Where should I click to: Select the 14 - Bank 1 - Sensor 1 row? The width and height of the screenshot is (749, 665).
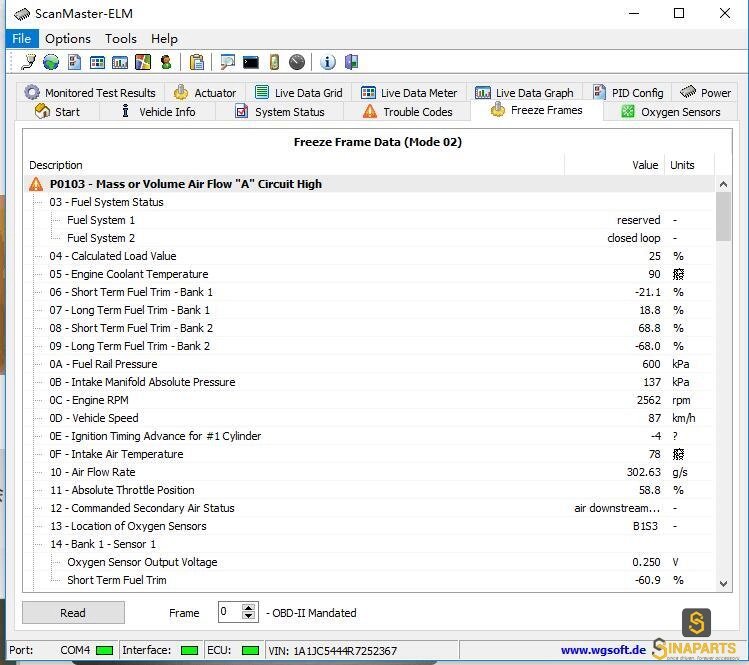pyautogui.click(x=370, y=544)
